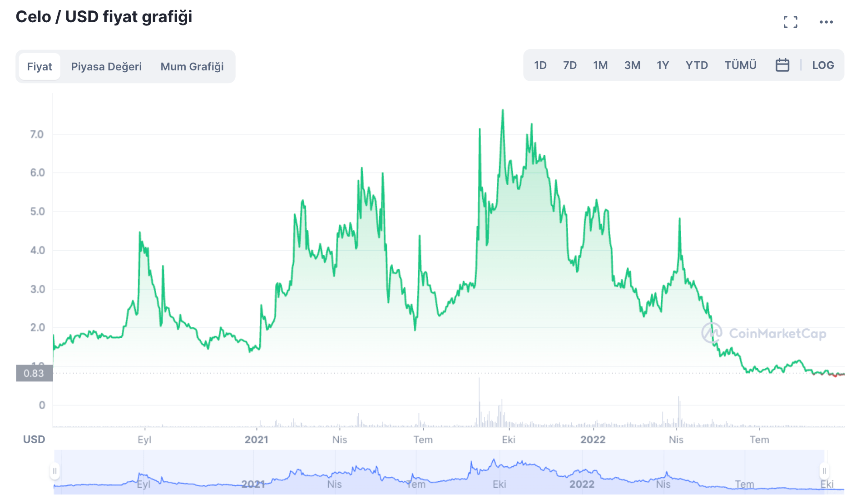Screen dimensions: 861x504
Task: Click the 2021 label on the time axis
Action: 257,440
